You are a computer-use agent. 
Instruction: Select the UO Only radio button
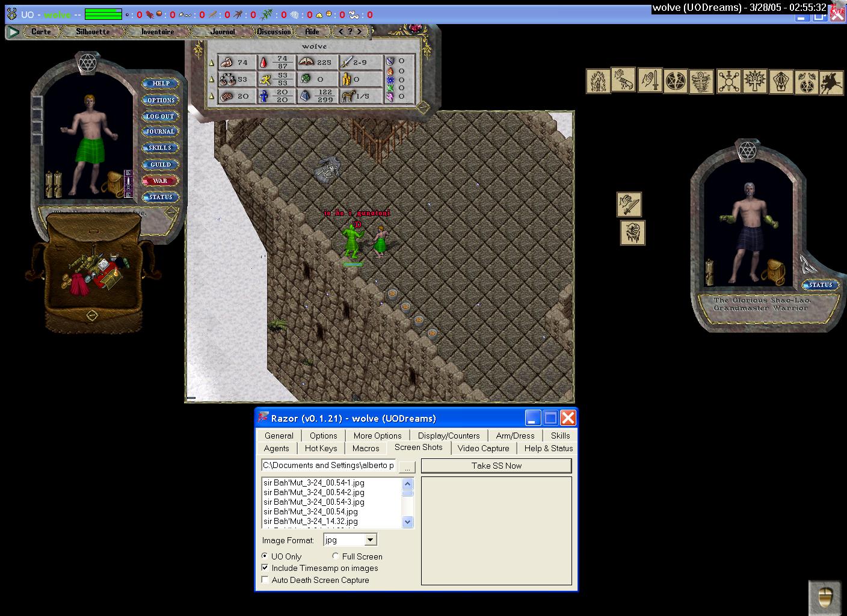pos(265,556)
